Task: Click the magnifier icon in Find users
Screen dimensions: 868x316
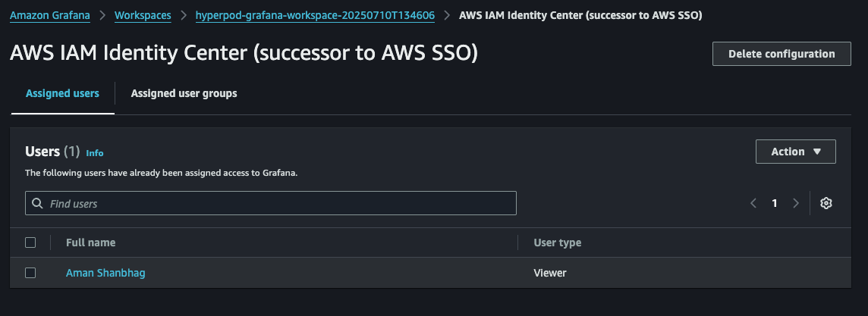Action: click(x=37, y=203)
